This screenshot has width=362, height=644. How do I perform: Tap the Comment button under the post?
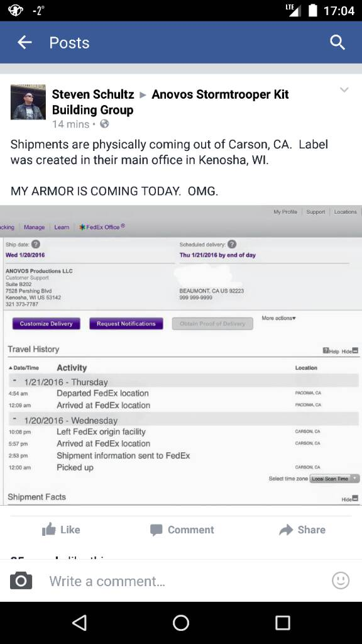click(x=182, y=530)
